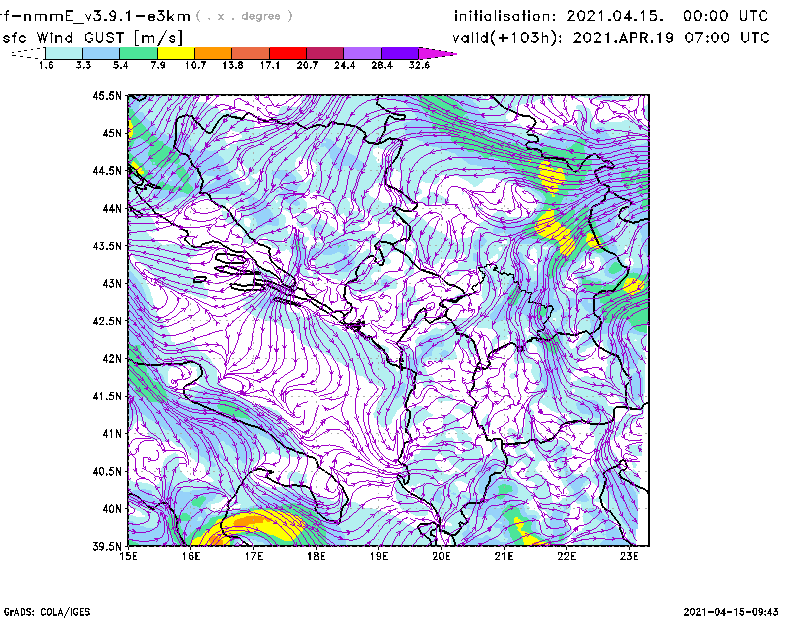Click the 21E longitude axis label
Image resolution: width=800 pixels, height=618 pixels.
(x=504, y=556)
